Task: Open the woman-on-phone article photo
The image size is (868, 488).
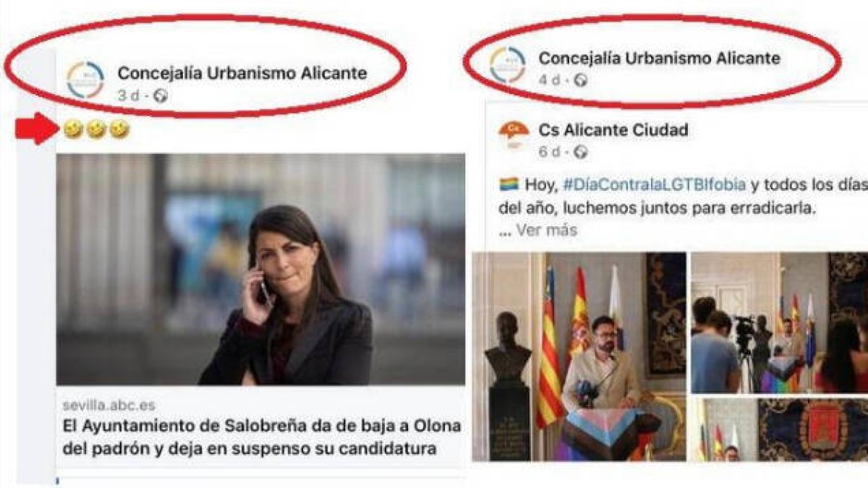Action: [x=260, y=269]
